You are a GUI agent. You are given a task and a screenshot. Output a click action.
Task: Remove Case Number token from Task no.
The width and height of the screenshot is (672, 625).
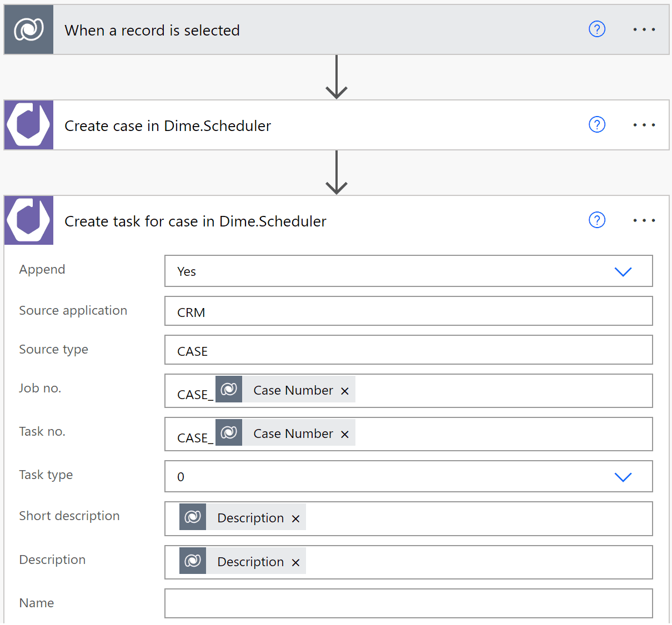tap(345, 435)
